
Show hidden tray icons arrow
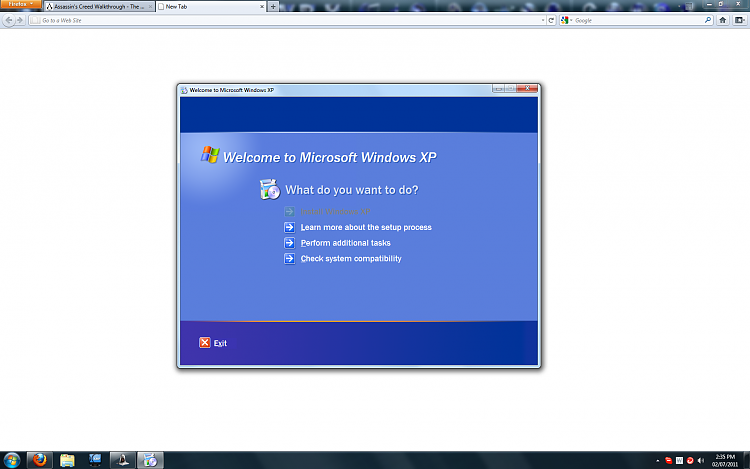pyautogui.click(x=658, y=461)
